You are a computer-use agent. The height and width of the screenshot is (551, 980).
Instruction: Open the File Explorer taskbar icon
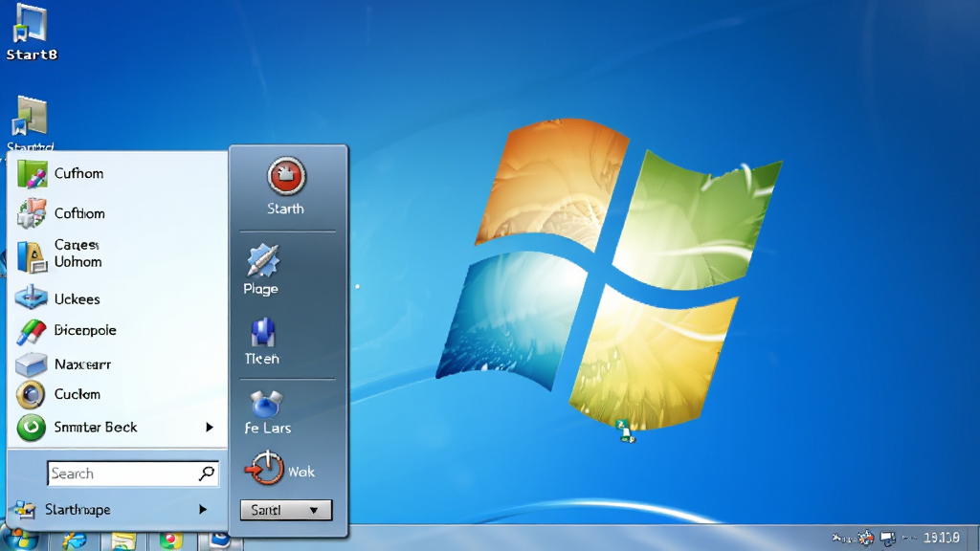(123, 541)
